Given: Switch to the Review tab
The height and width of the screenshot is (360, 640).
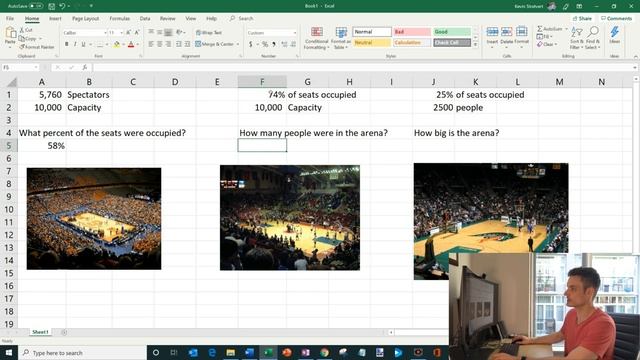Looking at the screenshot, I should click(x=167, y=18).
